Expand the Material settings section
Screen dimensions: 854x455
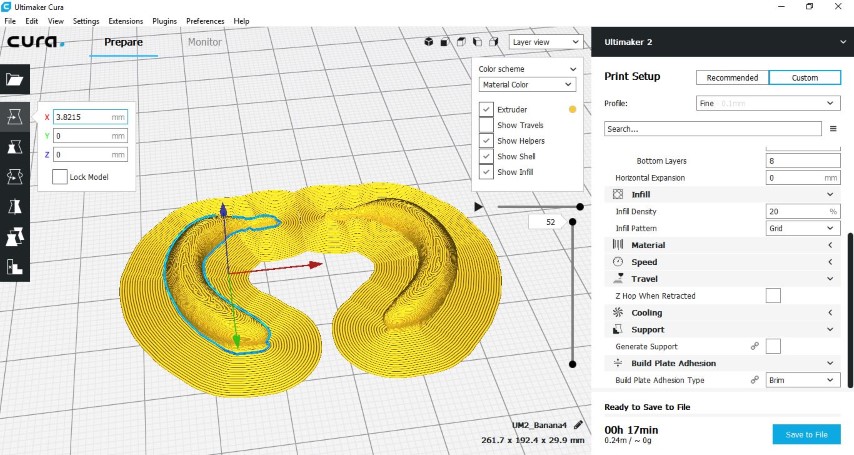click(x=722, y=245)
